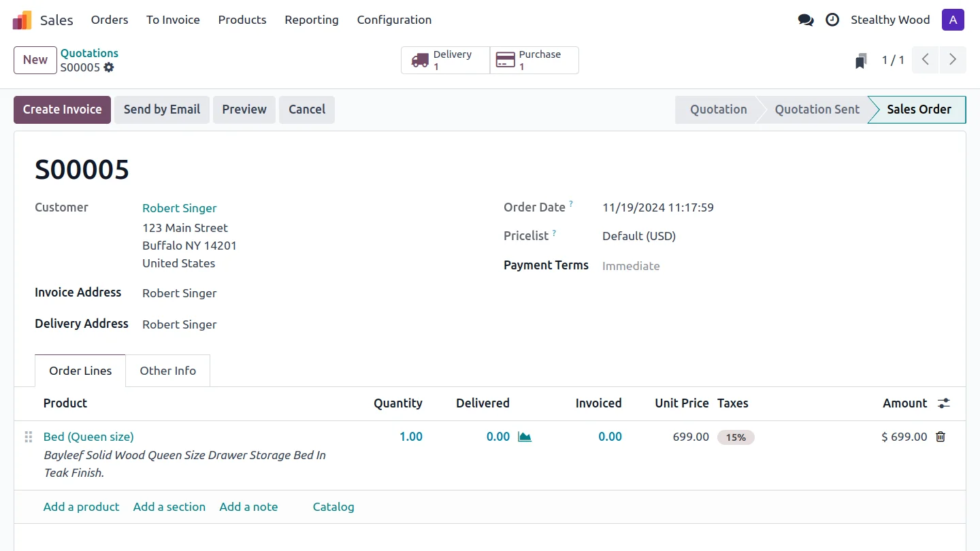
Task: Delete the Bed order line with trash icon
Action: pos(941,437)
